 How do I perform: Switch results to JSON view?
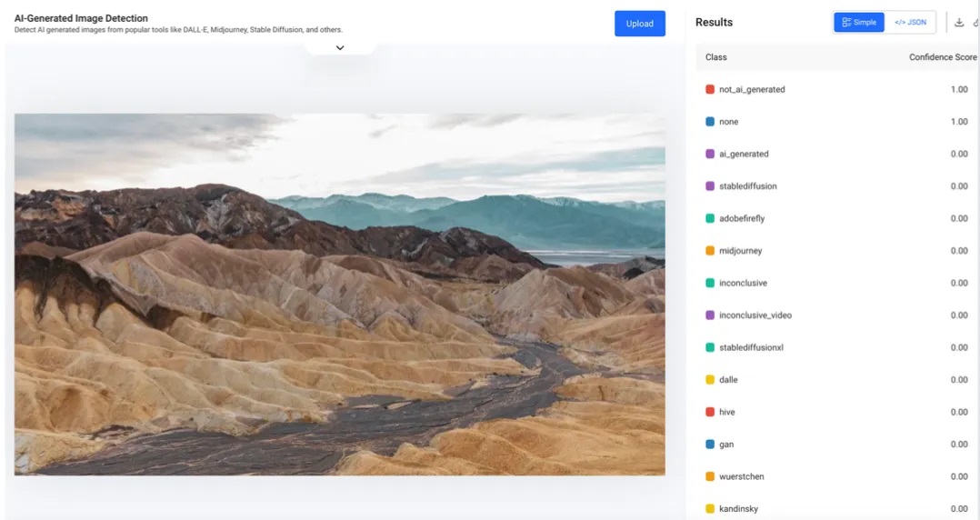point(910,23)
